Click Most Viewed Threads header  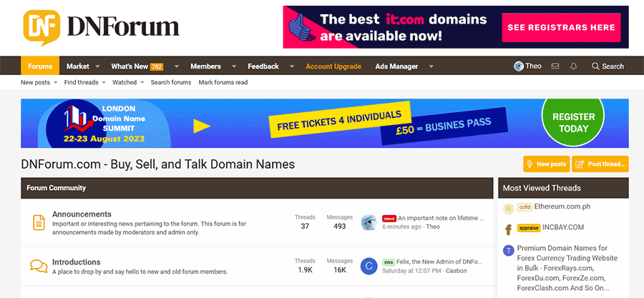[x=564, y=188]
